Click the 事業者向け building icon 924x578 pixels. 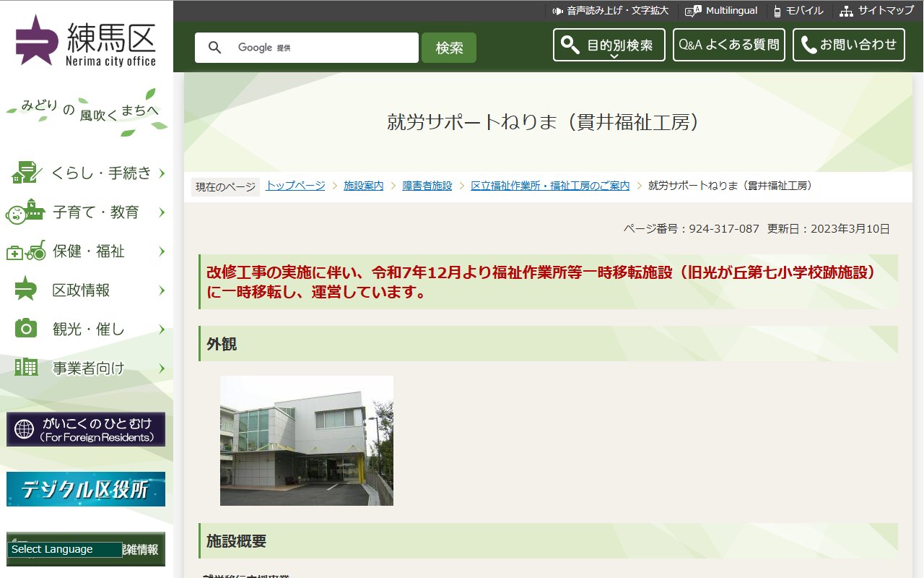pos(26,367)
